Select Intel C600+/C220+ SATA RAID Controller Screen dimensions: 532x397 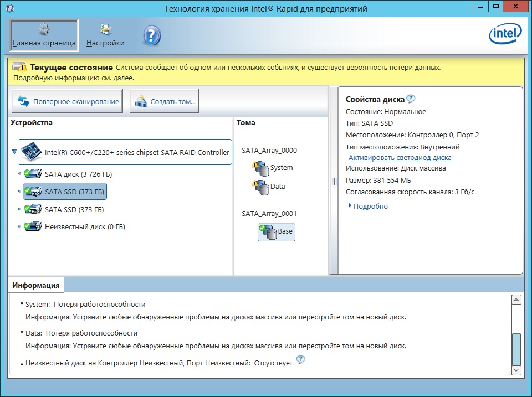tap(125, 152)
